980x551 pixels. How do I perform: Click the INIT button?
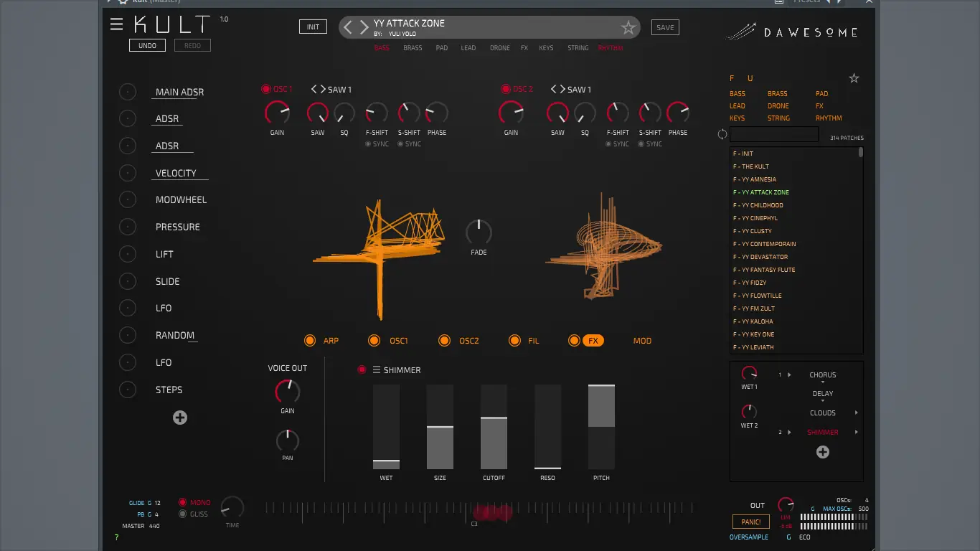(x=314, y=27)
